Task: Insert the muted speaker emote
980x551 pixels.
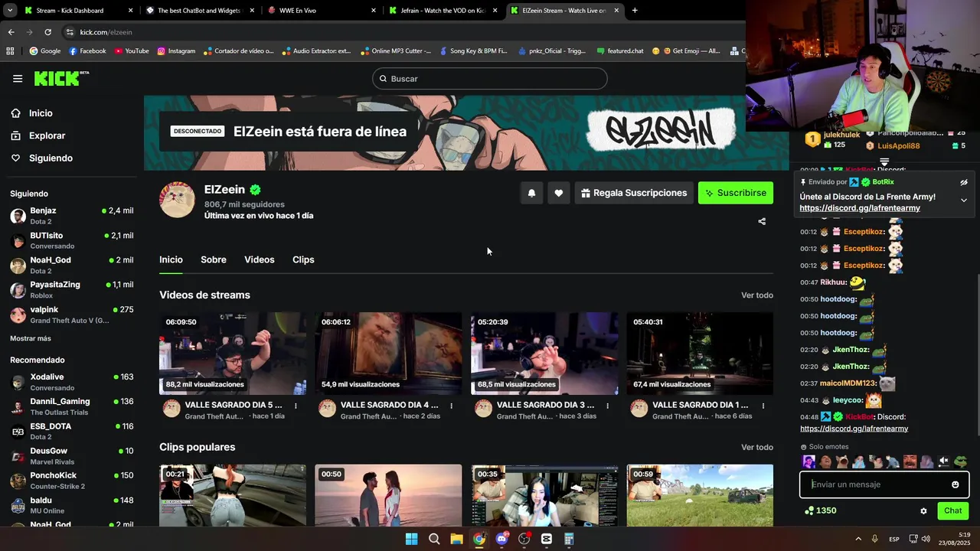Action: (944, 461)
